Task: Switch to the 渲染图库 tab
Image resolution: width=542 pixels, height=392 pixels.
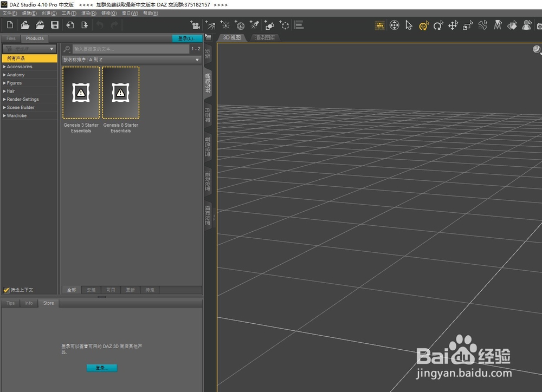Action: coord(265,37)
